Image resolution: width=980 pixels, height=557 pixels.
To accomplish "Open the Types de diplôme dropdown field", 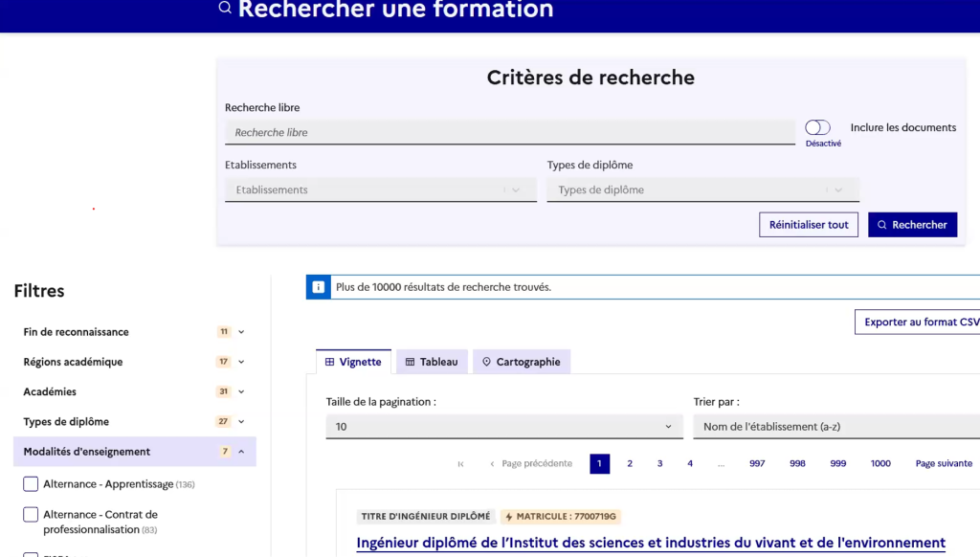I will click(703, 189).
